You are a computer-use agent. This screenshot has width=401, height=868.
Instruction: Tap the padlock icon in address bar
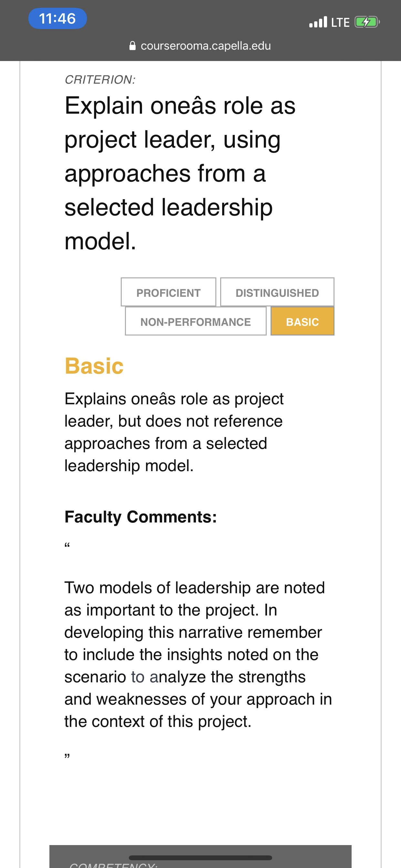132,46
